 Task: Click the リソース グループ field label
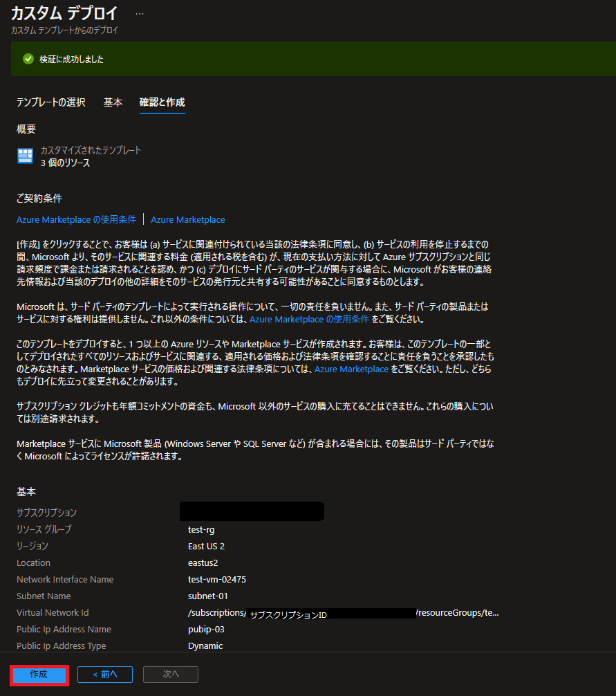(x=44, y=529)
